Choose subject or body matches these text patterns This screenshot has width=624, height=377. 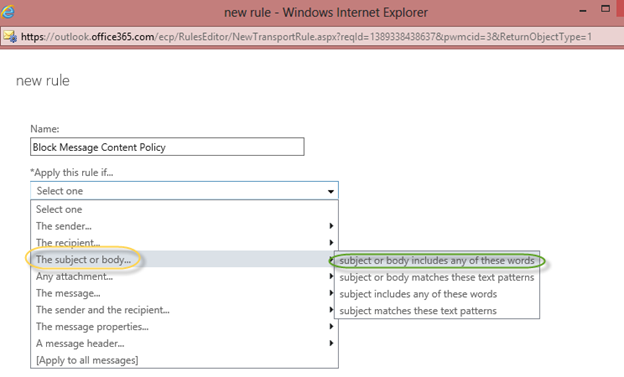coord(437,277)
